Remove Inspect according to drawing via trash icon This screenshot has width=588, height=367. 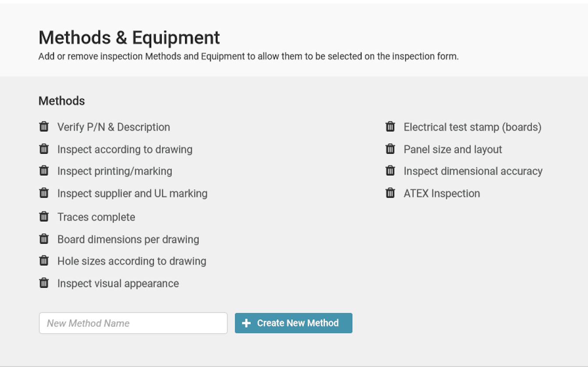(x=44, y=149)
